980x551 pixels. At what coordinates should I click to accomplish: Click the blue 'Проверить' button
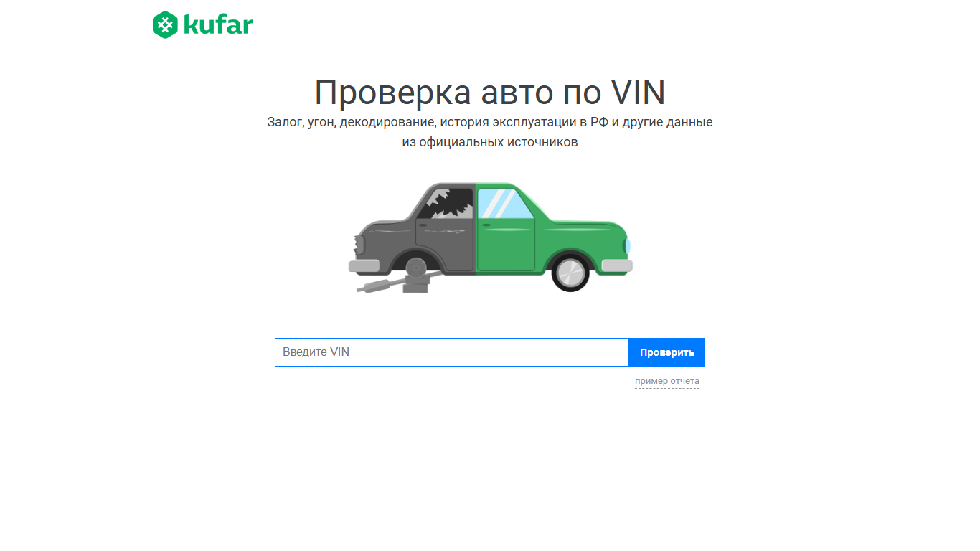(667, 352)
